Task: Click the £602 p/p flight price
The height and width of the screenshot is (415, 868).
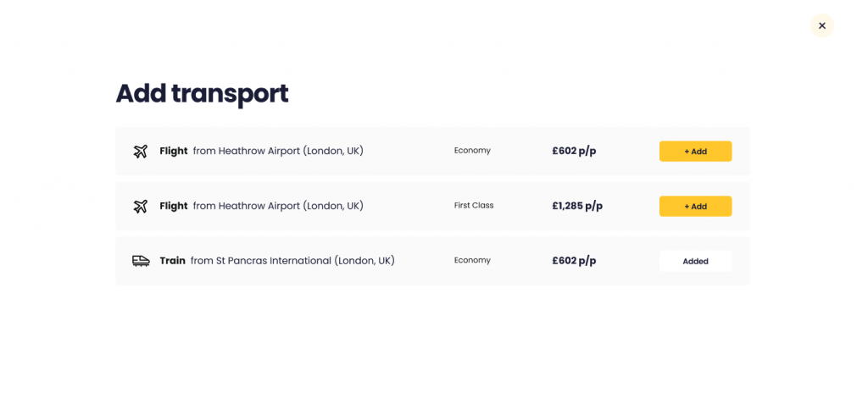Action: coord(574,151)
